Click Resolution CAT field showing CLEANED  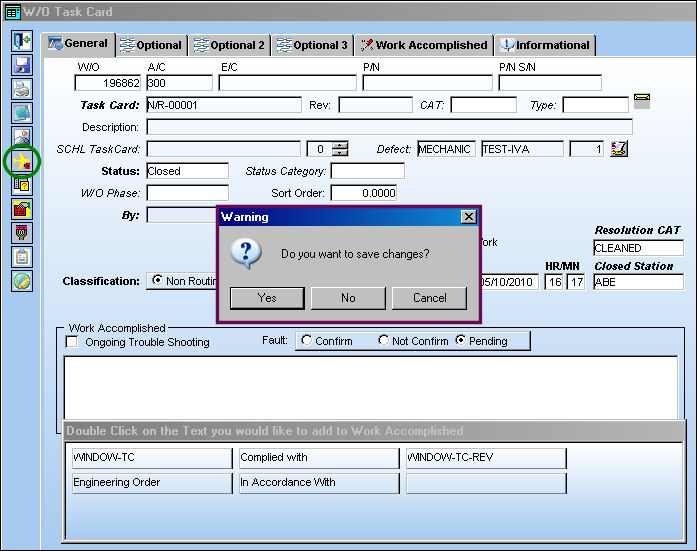tap(638, 248)
